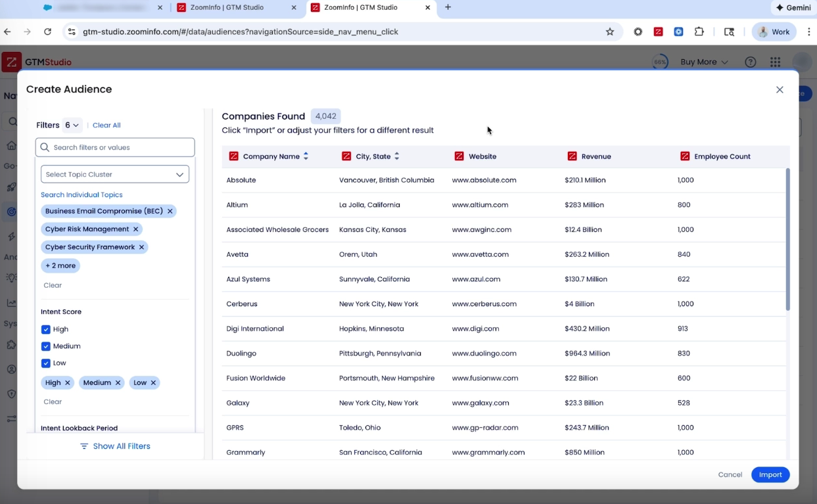Click the Cerberus company name
Screen dimensions: 817x504
[x=242, y=304]
